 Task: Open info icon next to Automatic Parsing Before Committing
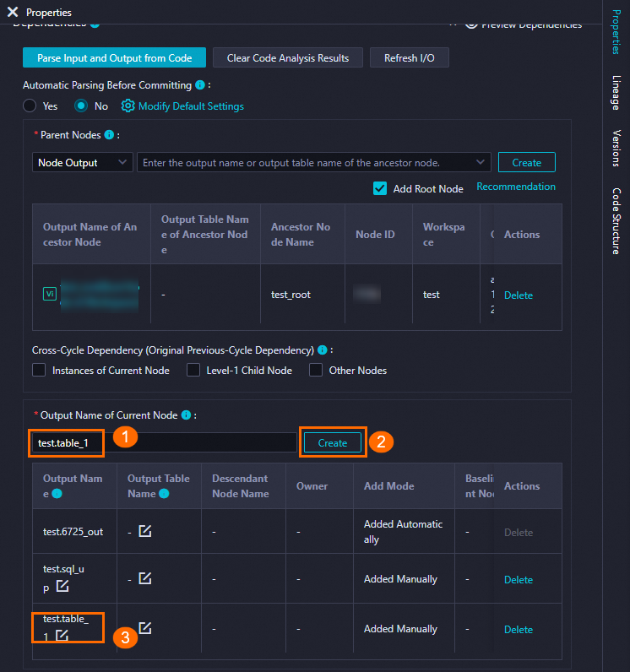click(x=199, y=85)
